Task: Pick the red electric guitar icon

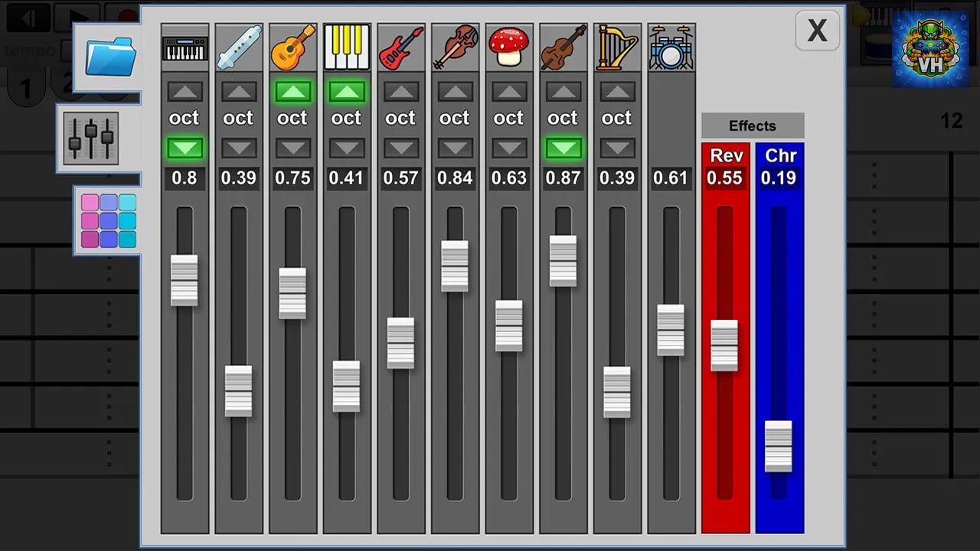Action: (401, 47)
